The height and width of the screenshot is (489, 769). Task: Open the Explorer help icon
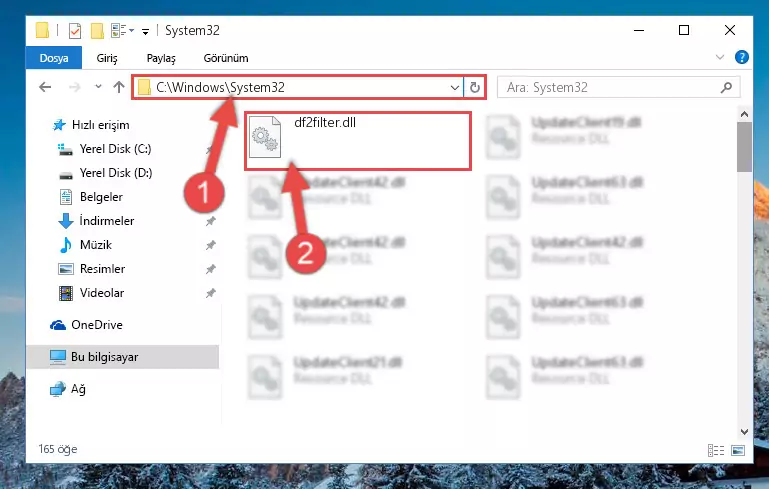[742, 57]
